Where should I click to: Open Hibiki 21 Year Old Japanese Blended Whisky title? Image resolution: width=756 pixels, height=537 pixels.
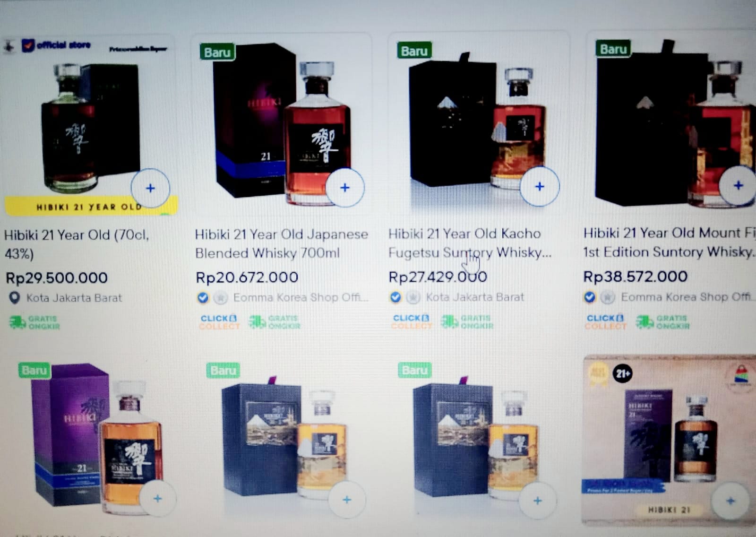point(281,243)
